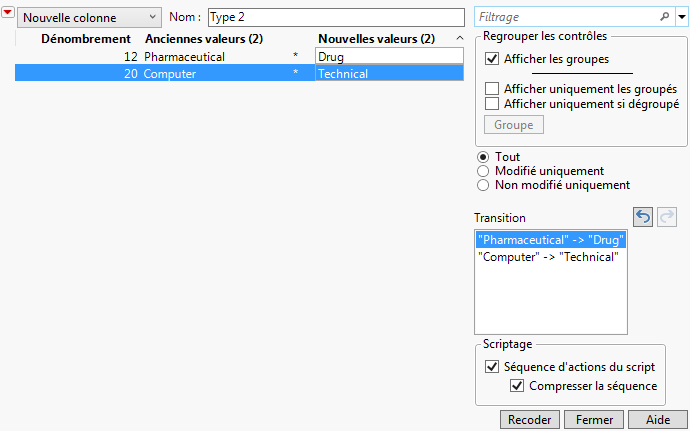690x431 pixels.
Task: Select the Modifié uniquement radio option
Action: coord(484,171)
